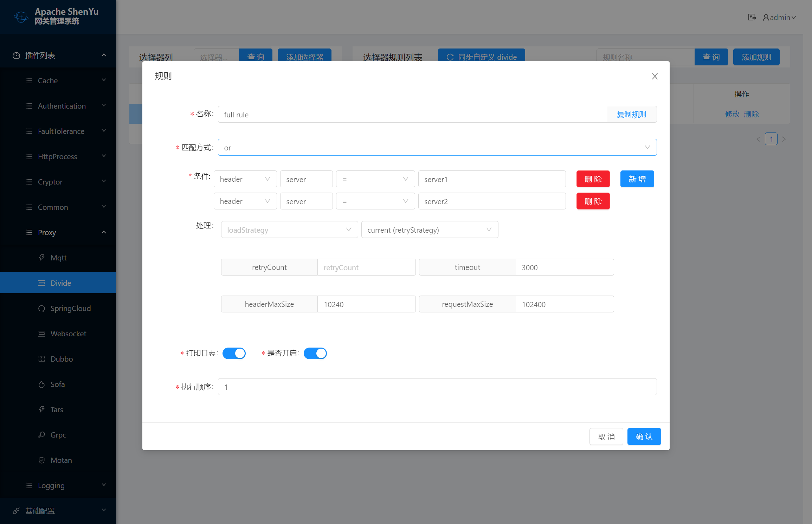Click the Dubbo grid icon
The width and height of the screenshot is (812, 524).
coord(41,359)
